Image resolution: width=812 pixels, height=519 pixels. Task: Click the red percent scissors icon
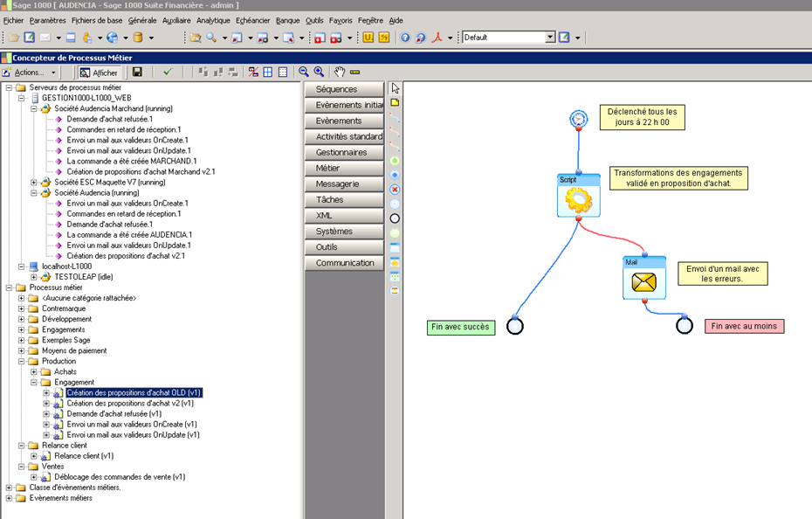253,72
